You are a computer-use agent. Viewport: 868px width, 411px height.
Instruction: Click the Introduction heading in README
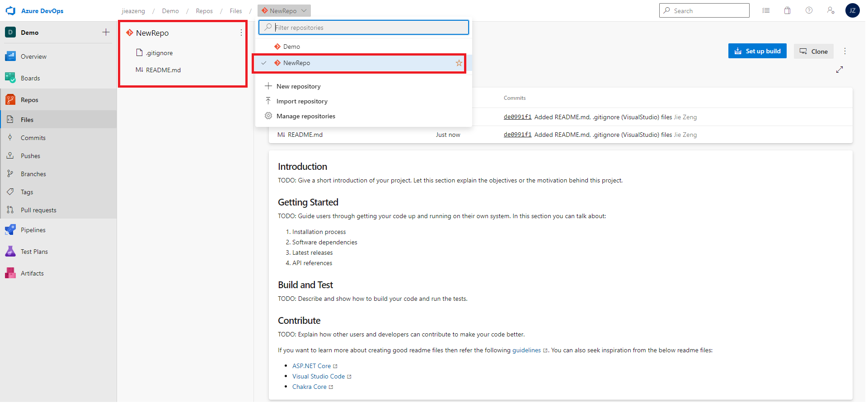(302, 167)
